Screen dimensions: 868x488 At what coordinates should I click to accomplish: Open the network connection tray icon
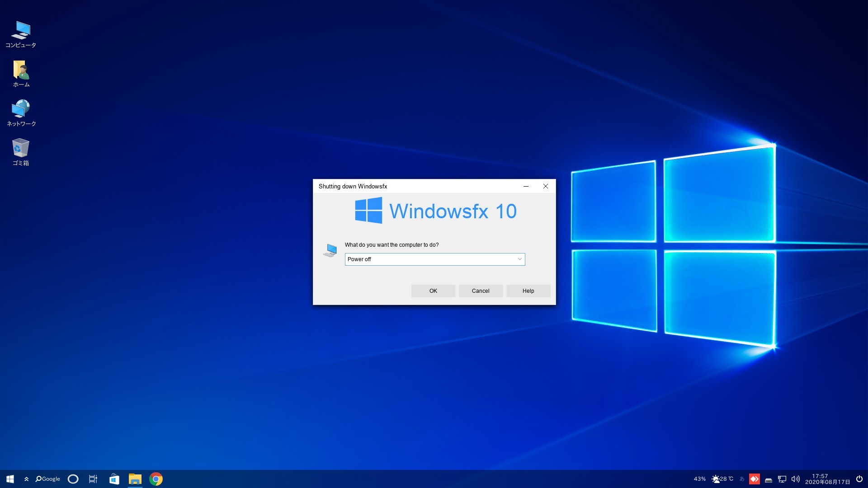(782, 479)
